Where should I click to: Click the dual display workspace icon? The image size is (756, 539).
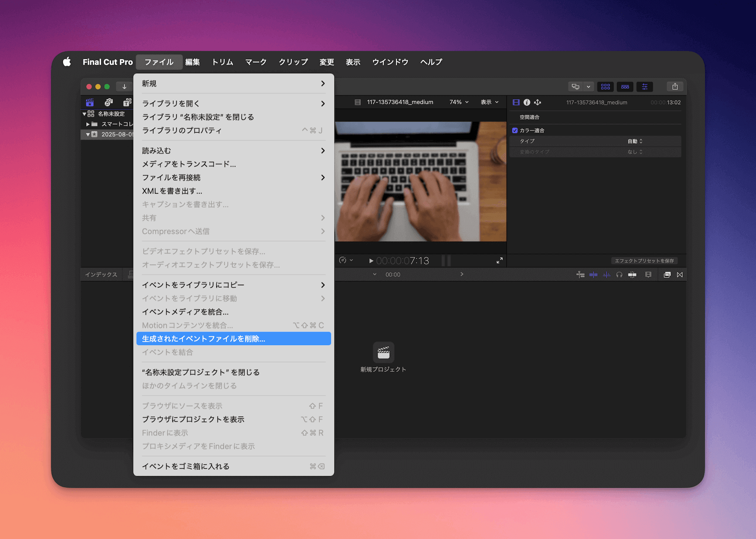pos(576,87)
